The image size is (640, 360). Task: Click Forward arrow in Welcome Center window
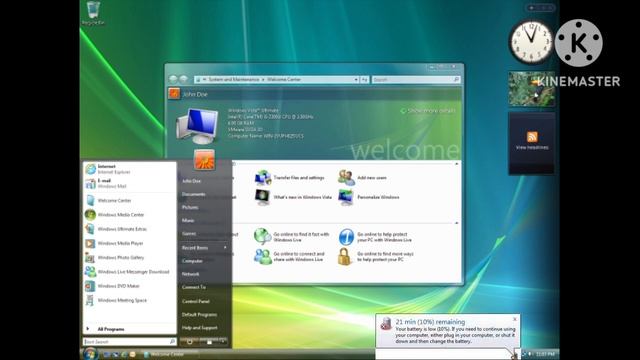pyautogui.click(x=183, y=79)
